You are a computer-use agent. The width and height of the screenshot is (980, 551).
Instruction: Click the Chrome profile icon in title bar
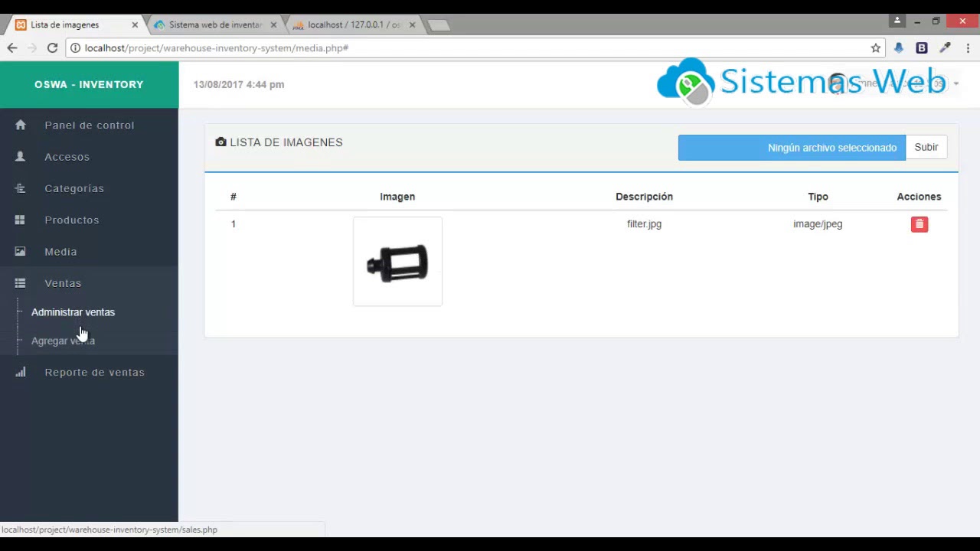[897, 21]
